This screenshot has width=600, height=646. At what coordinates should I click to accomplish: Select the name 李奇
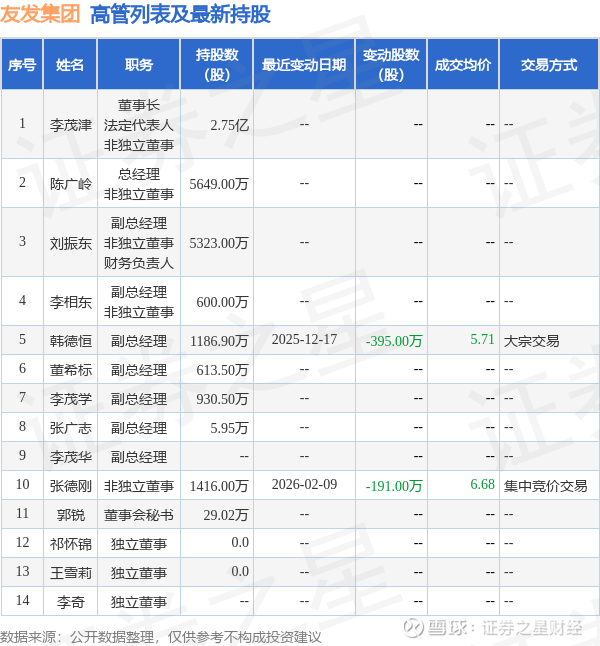tap(71, 602)
